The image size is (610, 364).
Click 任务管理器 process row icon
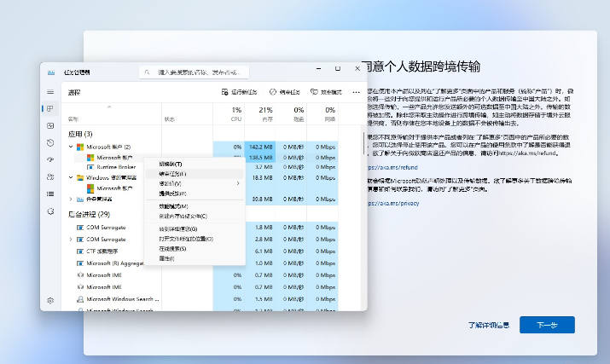coord(80,199)
